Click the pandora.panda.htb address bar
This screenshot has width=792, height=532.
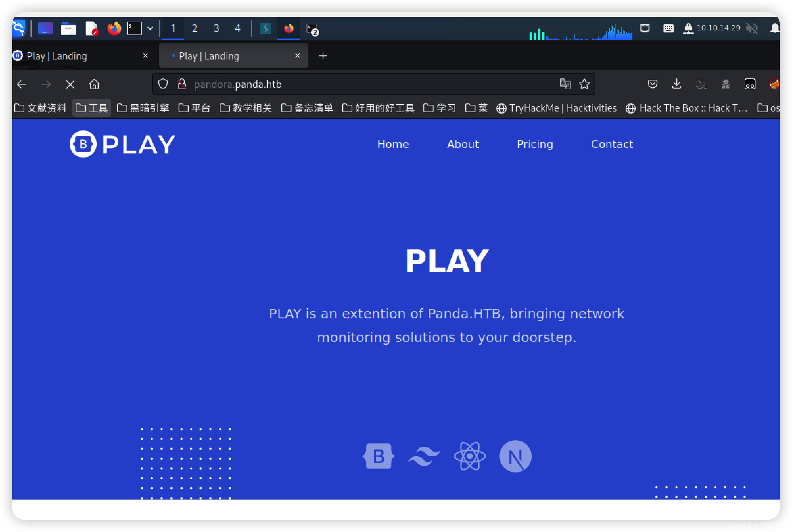tap(373, 84)
